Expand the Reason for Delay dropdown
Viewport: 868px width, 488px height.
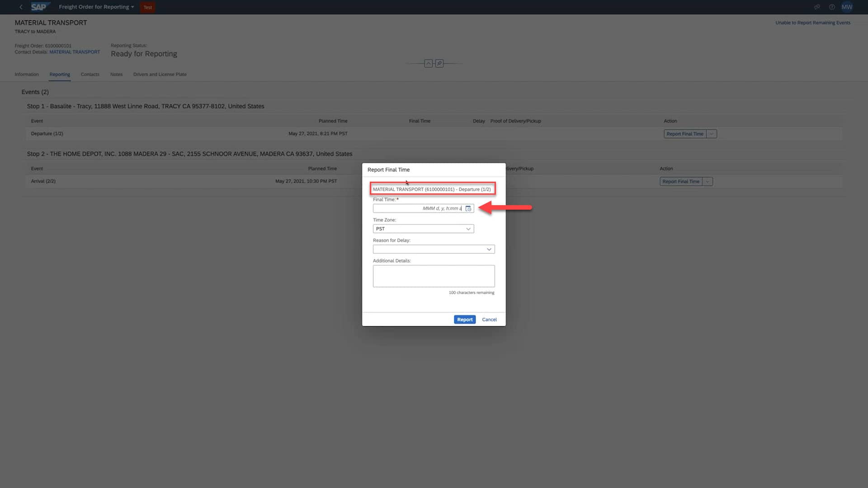click(x=489, y=249)
